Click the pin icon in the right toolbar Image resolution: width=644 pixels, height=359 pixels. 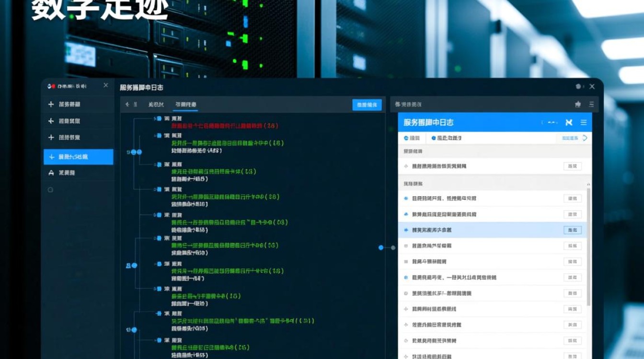point(578,104)
